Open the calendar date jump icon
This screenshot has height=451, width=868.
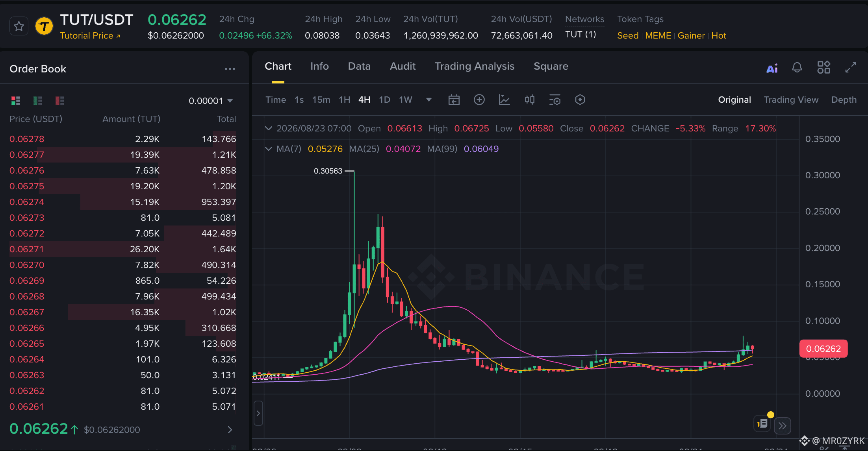click(454, 100)
